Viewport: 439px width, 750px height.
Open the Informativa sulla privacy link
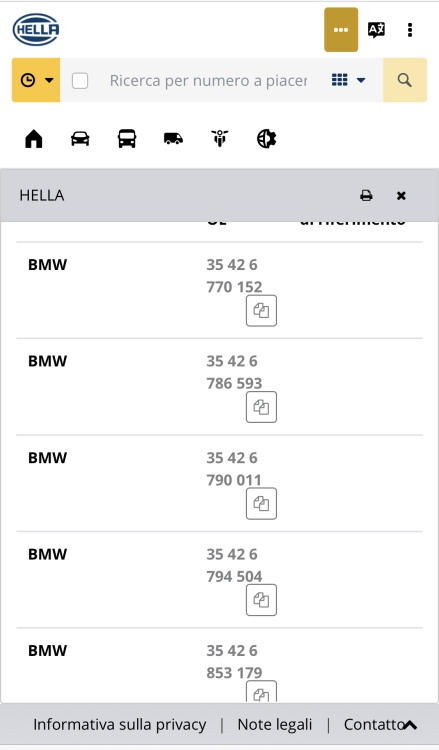click(x=120, y=725)
